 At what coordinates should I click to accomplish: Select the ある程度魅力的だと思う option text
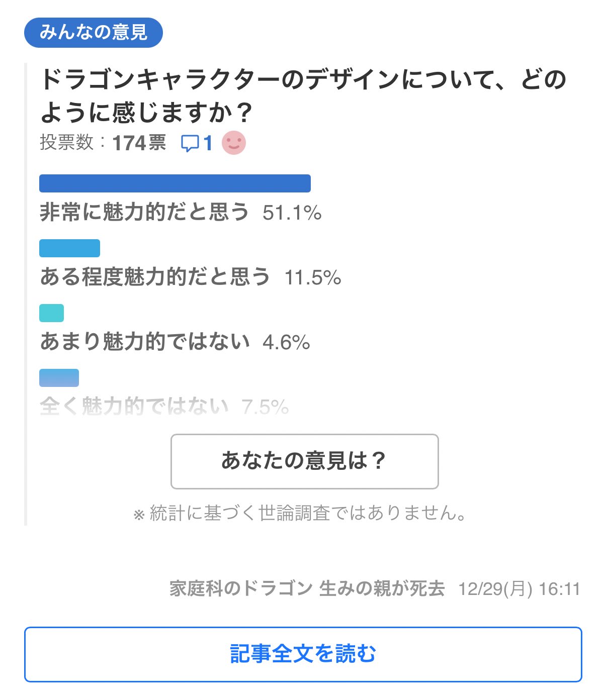(155, 277)
